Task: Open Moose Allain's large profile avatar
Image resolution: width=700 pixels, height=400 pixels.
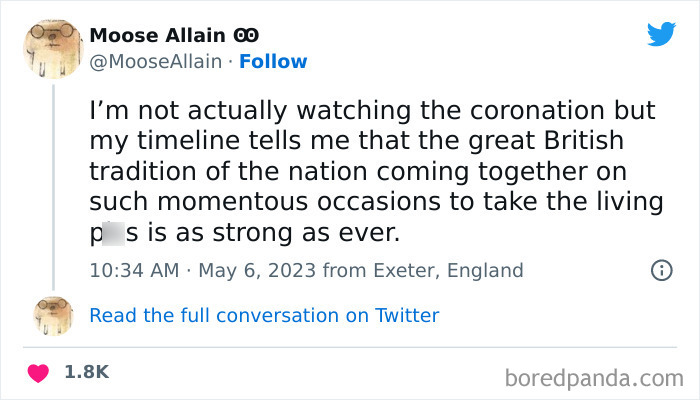Action: point(53,46)
